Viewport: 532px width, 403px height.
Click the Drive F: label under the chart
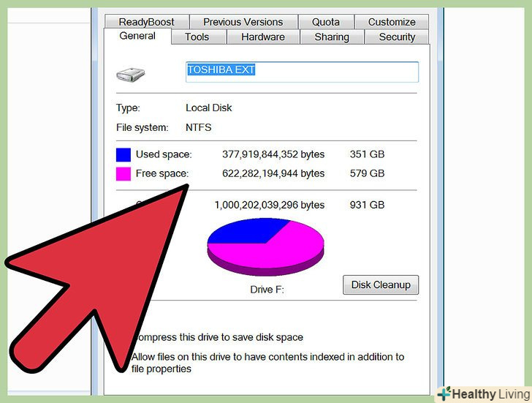click(267, 290)
